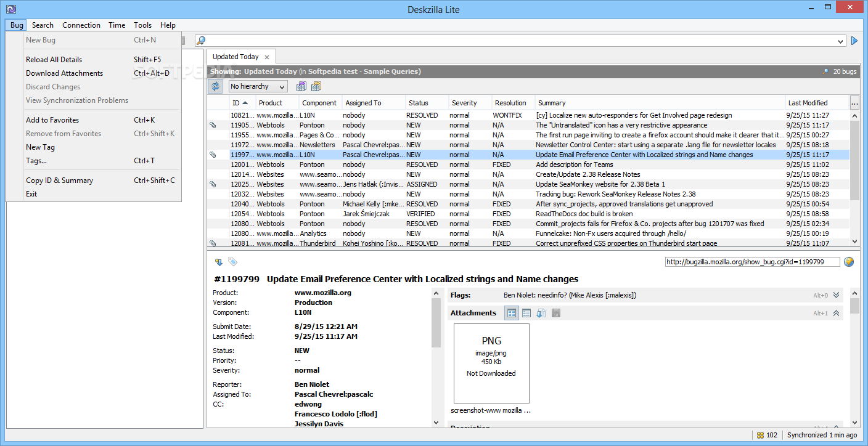Open the Search menu
Screen dimensions: 868x446
click(x=43, y=25)
